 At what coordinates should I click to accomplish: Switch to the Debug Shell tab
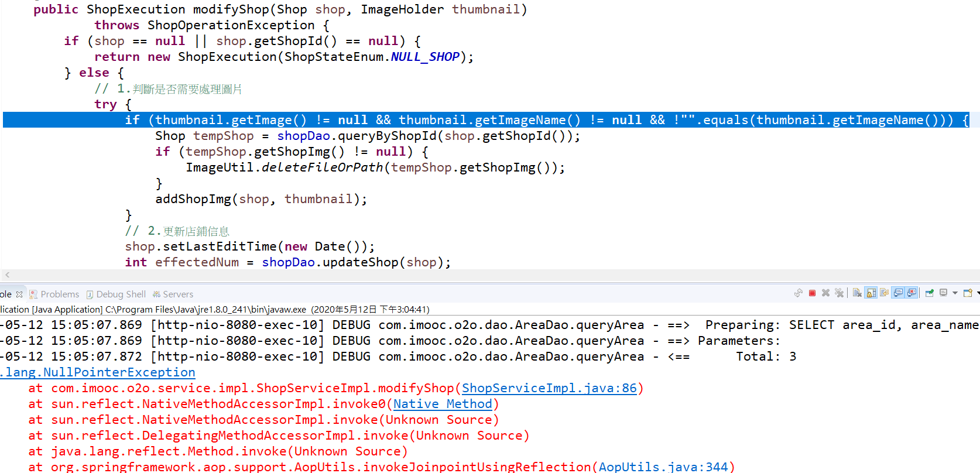coord(116,294)
